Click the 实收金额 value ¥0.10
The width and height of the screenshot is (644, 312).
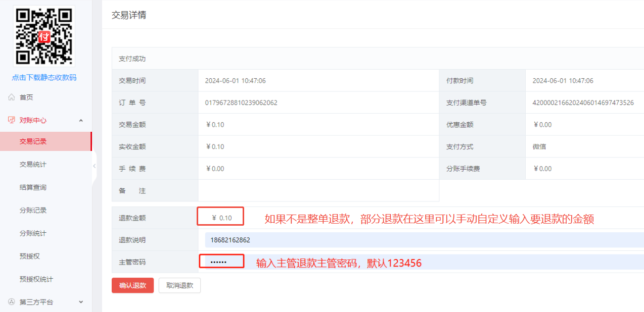pyautogui.click(x=215, y=147)
